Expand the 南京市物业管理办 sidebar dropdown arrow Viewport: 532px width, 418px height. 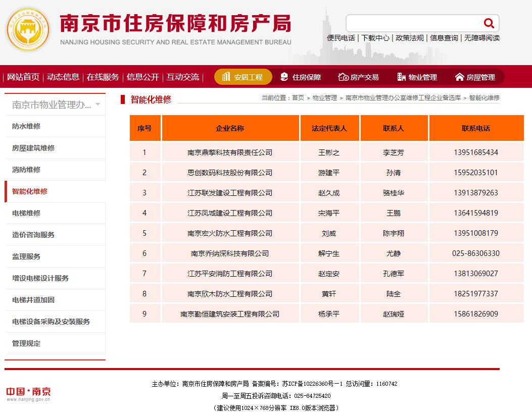tap(98, 104)
